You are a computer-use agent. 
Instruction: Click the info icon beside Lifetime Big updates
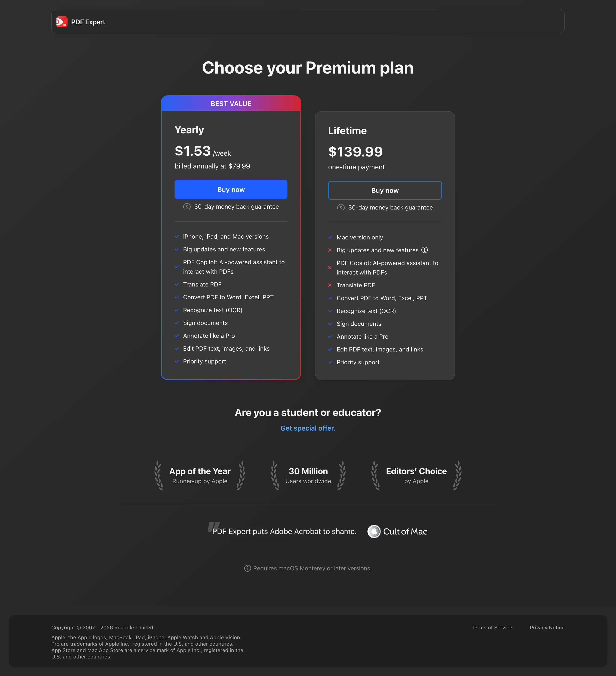tap(424, 250)
